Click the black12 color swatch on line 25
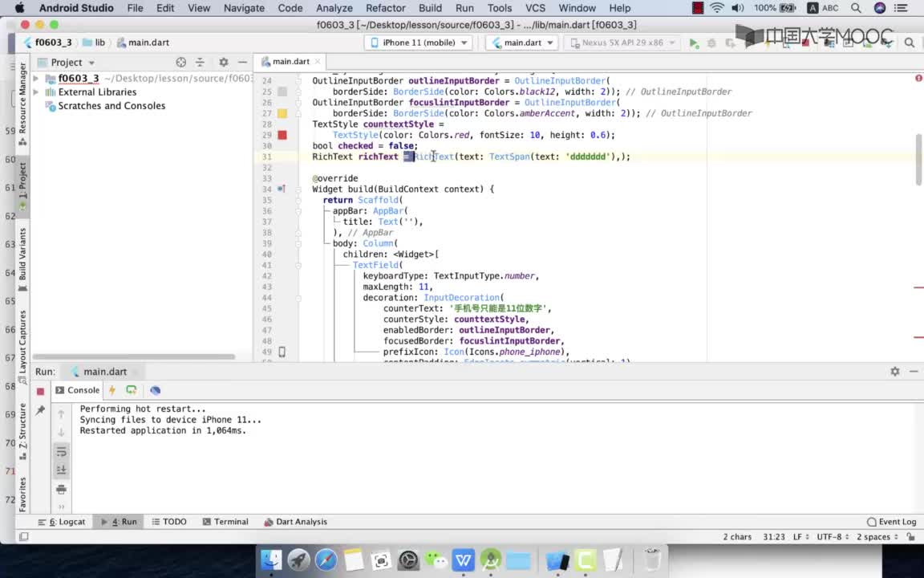The image size is (924, 578). [282, 92]
